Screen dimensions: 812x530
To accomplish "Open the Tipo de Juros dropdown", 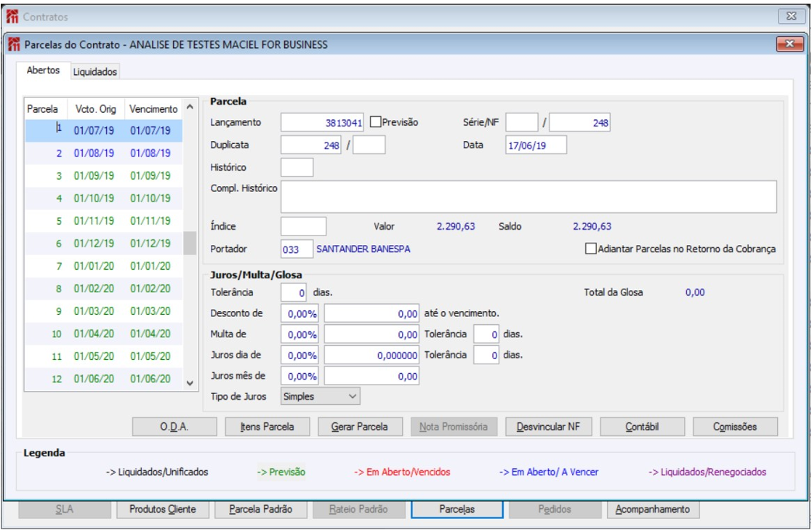I will coord(321,396).
